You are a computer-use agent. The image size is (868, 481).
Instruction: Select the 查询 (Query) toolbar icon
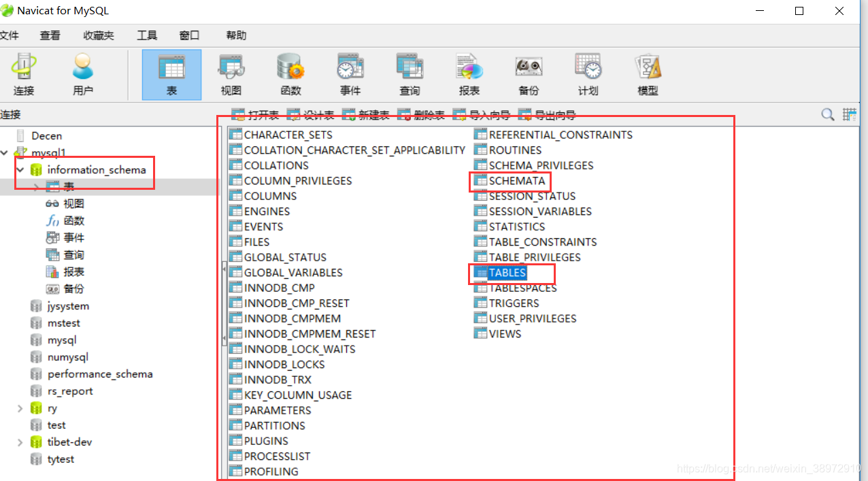(x=410, y=75)
